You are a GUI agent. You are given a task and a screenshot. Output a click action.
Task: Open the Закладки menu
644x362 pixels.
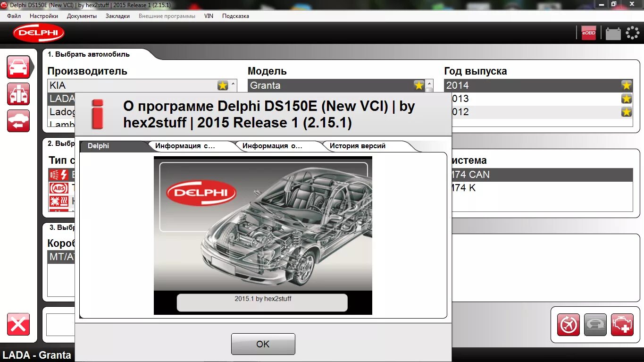(117, 16)
